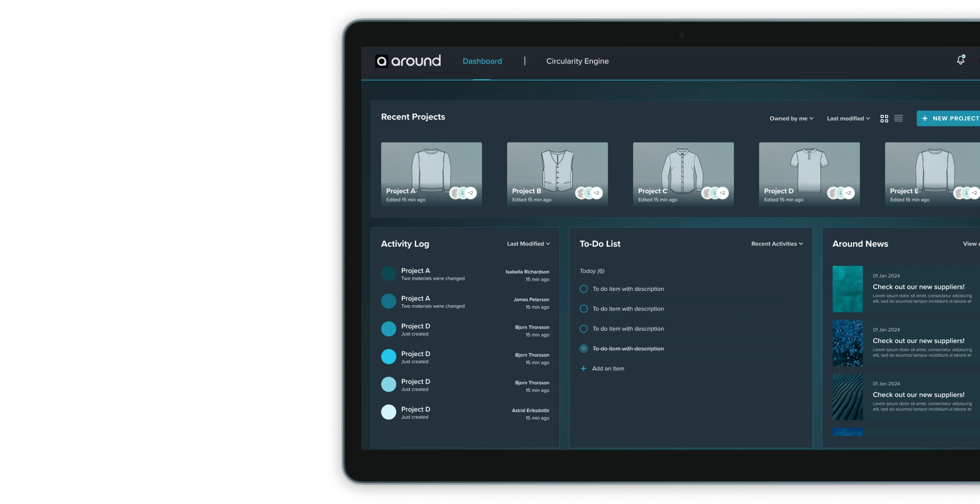The height and width of the screenshot is (504, 980).
Task: Switch Recent Projects to grid view
Action: [x=884, y=118]
